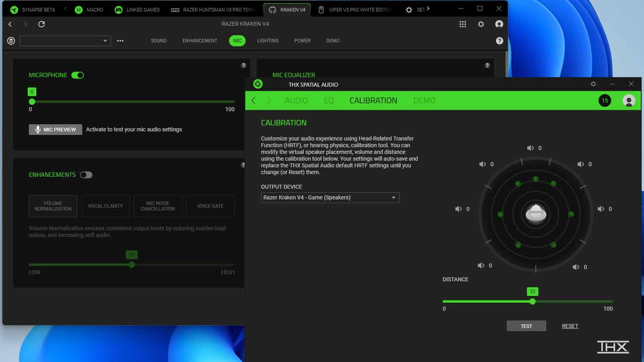
Task: Open the Enhancement section
Action: coord(200,40)
